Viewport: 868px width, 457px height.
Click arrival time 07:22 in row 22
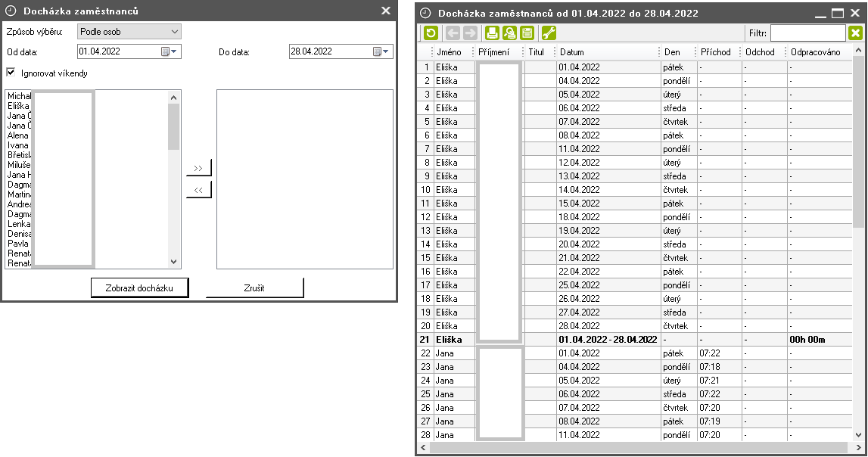[710, 353]
